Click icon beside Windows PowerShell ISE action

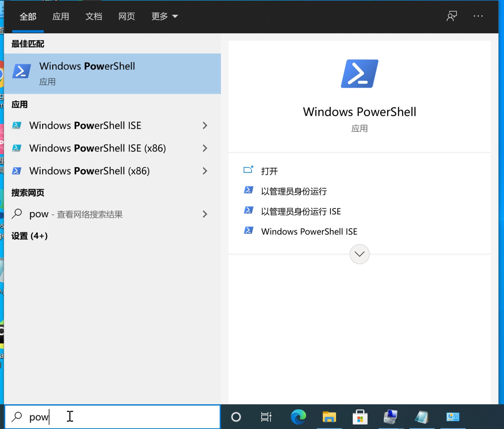coord(249,231)
